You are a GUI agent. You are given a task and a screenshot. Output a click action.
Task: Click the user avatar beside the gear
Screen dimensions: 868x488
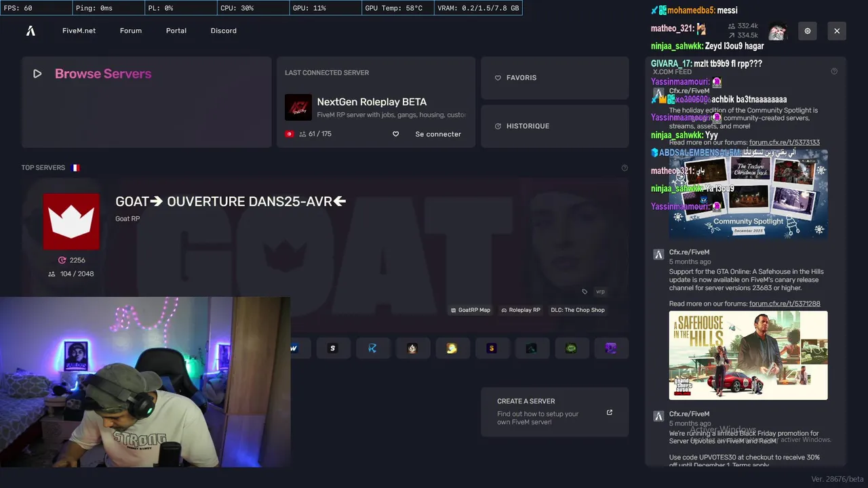coord(778,31)
